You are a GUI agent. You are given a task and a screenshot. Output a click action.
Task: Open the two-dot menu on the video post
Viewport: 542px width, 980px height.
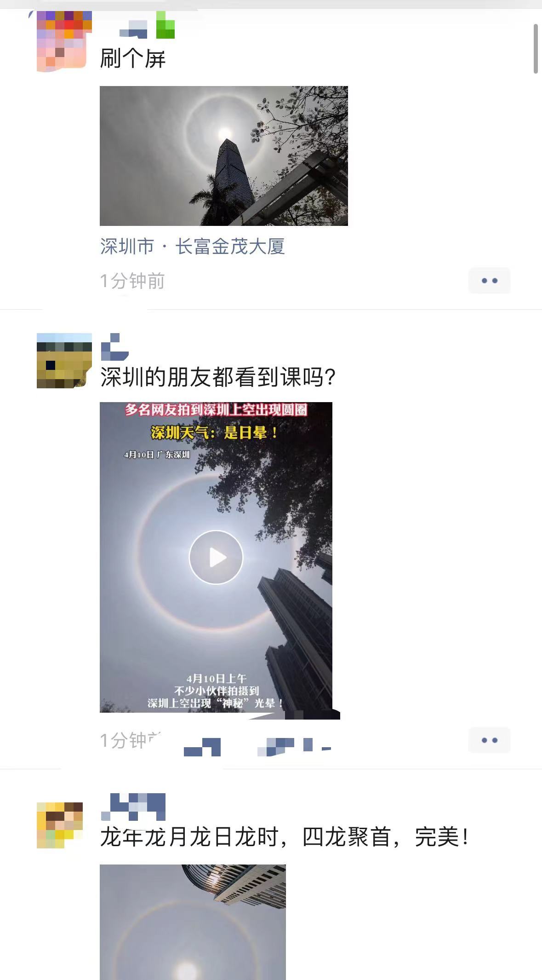click(x=489, y=740)
